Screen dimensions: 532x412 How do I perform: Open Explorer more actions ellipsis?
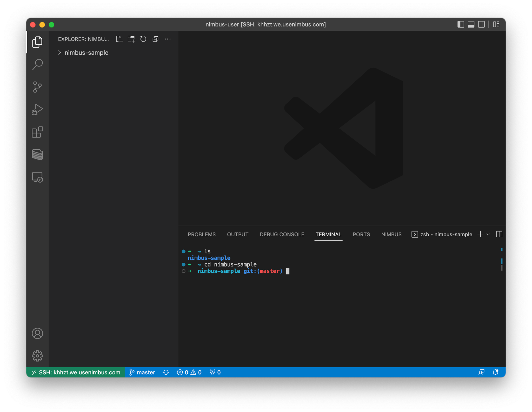click(168, 39)
